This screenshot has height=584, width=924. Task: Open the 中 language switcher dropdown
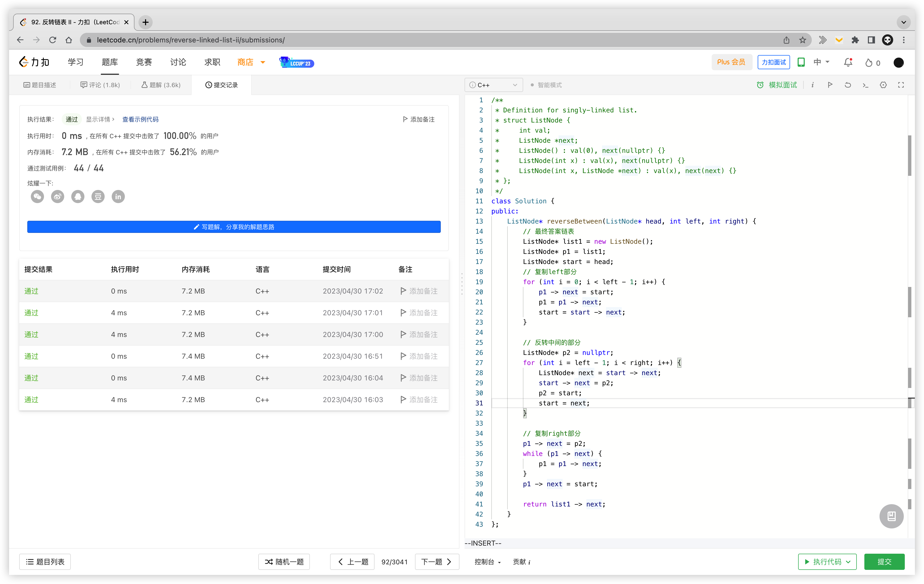pyautogui.click(x=821, y=62)
